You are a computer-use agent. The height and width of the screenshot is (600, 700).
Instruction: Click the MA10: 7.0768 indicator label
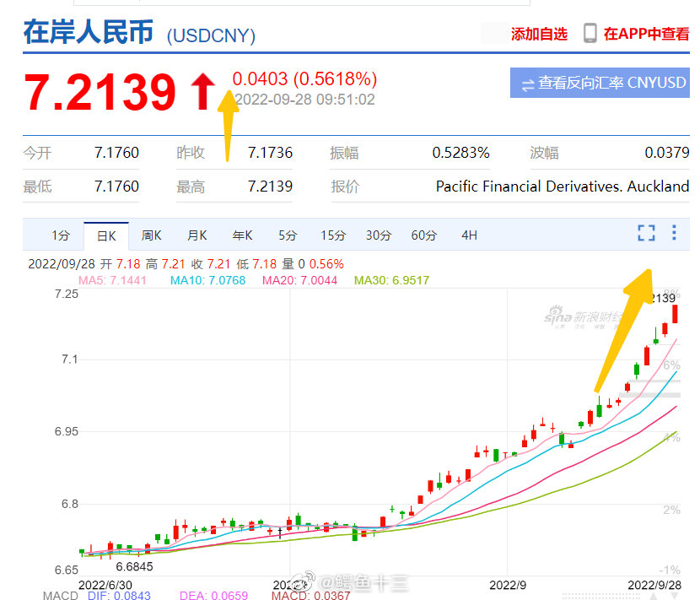coord(208,280)
